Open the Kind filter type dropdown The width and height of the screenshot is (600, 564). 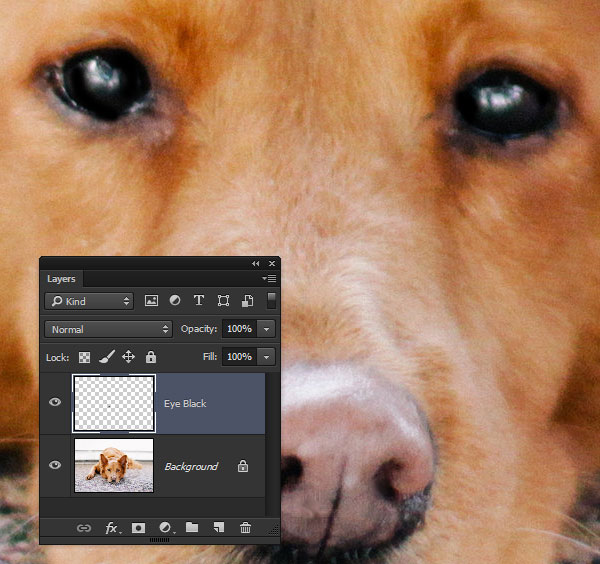click(89, 302)
